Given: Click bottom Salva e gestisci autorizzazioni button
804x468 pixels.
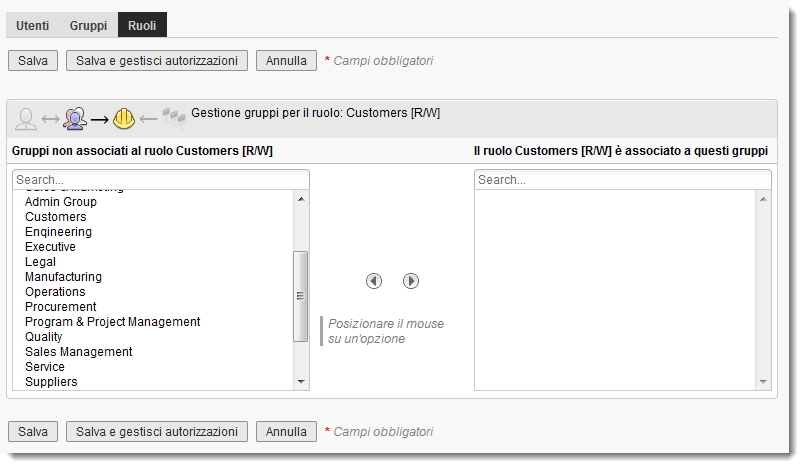Looking at the screenshot, I should [157, 432].
